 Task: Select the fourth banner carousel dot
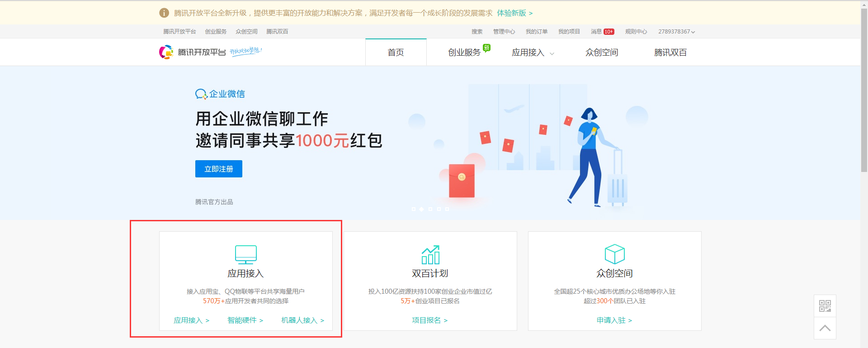point(439,209)
